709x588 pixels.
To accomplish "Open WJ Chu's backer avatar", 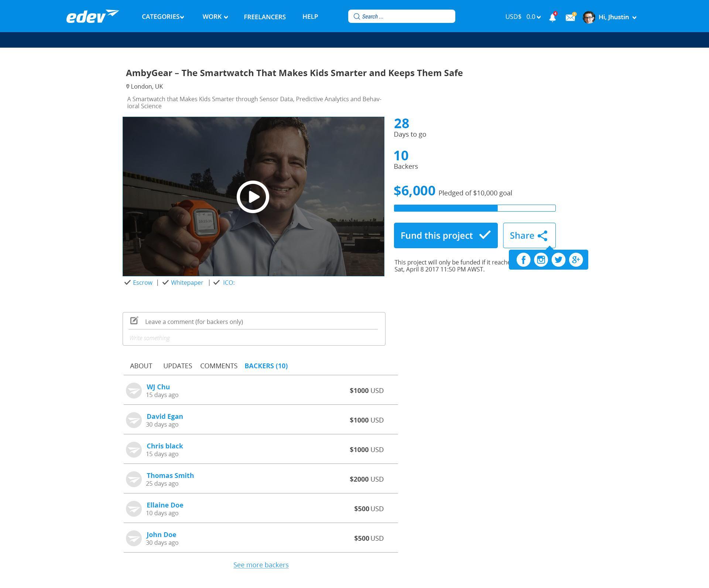I will click(134, 390).
